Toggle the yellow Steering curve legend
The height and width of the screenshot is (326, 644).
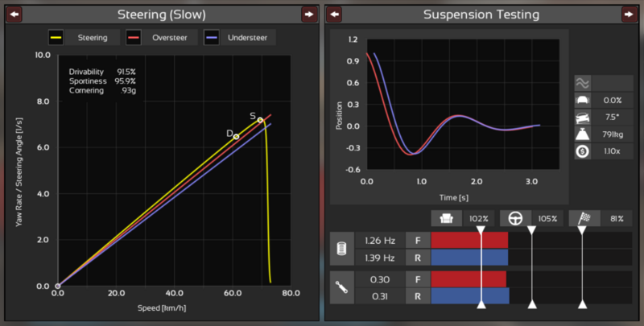[82, 37]
